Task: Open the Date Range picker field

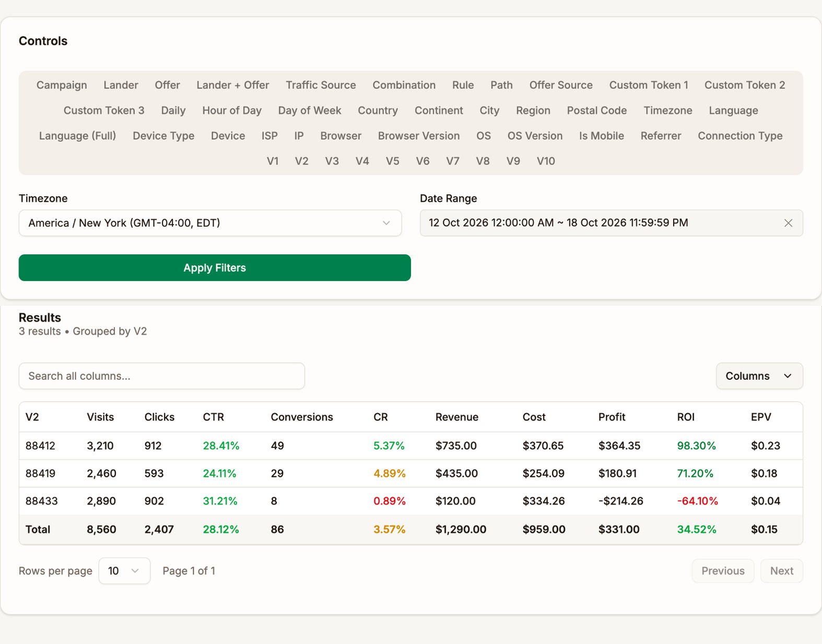Action: point(611,223)
